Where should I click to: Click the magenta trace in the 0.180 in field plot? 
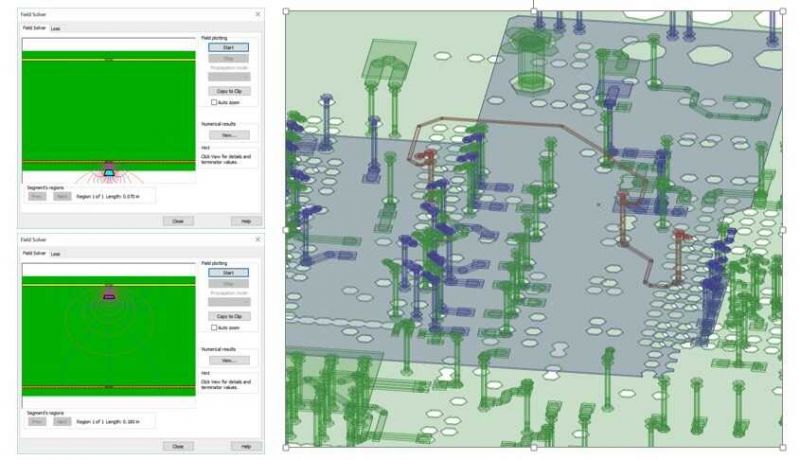[x=109, y=296]
